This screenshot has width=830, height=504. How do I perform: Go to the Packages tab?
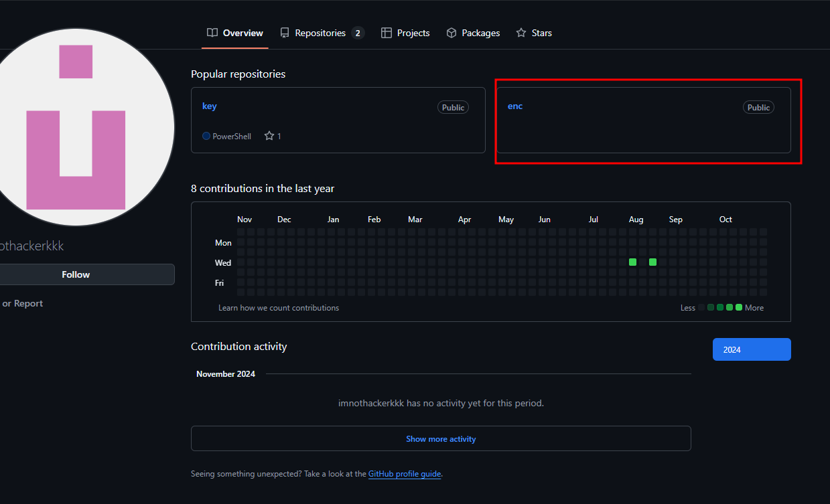click(473, 33)
